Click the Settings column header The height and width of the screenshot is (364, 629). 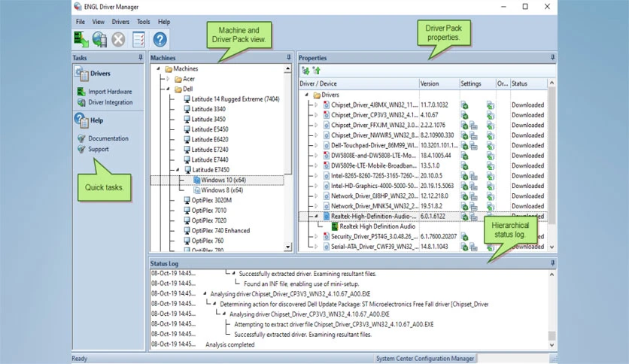[477, 83]
